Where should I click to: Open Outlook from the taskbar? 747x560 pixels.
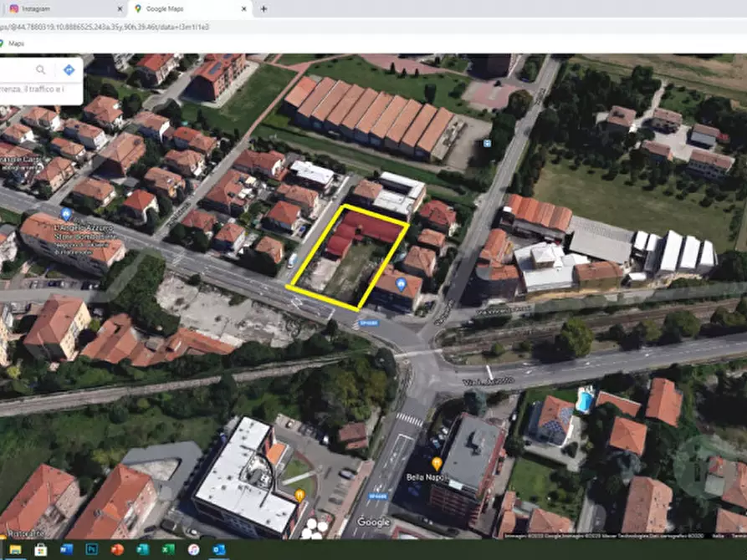click(x=219, y=549)
